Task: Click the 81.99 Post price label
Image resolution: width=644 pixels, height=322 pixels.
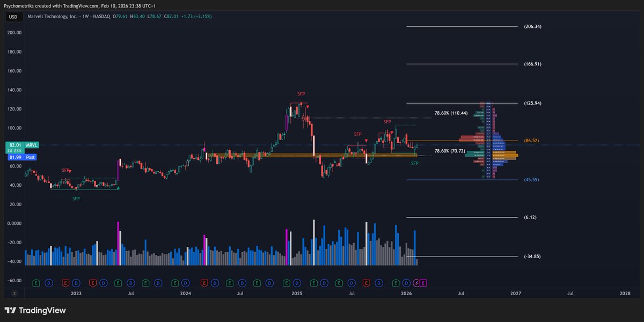Action: [22, 157]
